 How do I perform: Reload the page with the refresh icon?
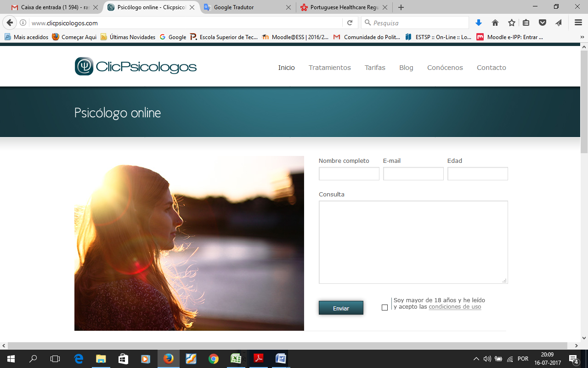[350, 23]
